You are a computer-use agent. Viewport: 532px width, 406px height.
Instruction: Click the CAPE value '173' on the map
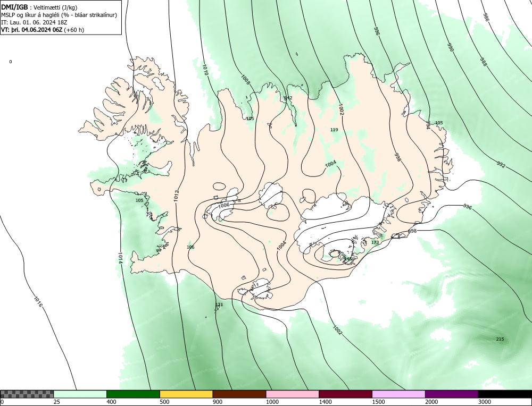coord(375,243)
